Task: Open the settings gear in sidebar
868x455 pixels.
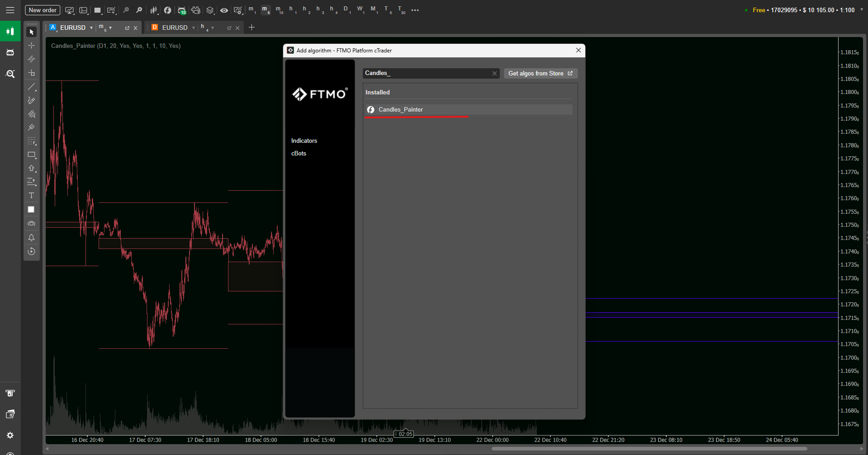Action: coord(10,435)
